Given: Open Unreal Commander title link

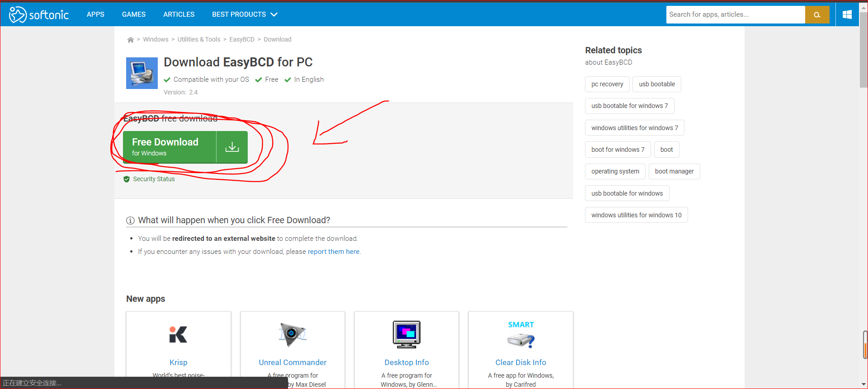Looking at the screenshot, I should tap(292, 362).
